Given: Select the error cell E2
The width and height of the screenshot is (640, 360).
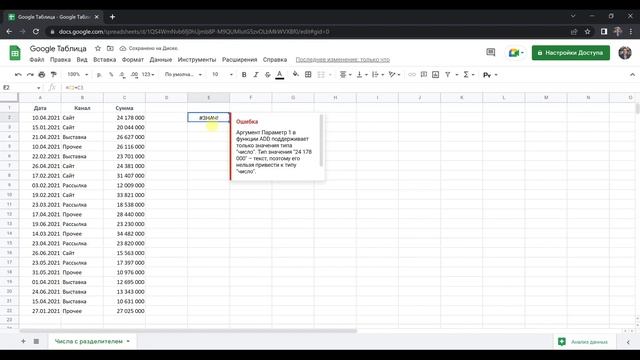Looking at the screenshot, I should click(209, 118).
